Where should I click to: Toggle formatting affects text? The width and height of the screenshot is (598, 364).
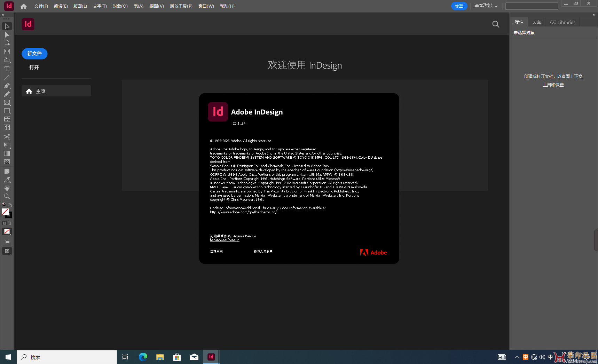coord(10,223)
